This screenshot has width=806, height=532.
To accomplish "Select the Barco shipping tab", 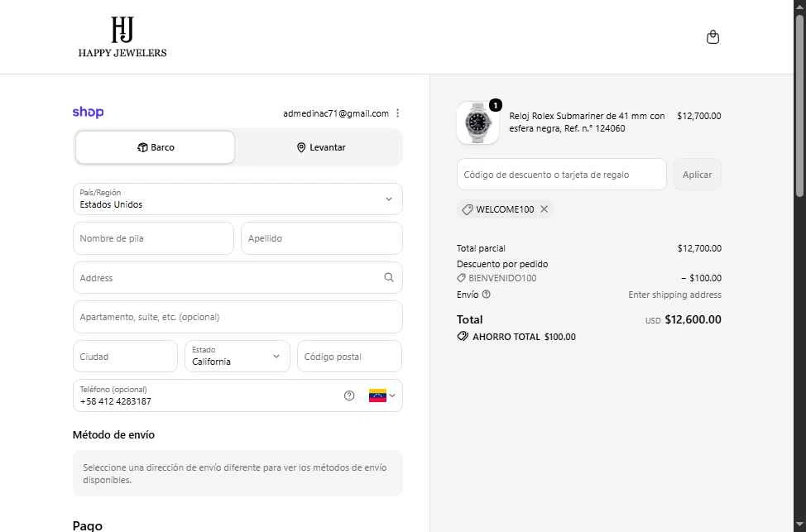I will pos(156,147).
